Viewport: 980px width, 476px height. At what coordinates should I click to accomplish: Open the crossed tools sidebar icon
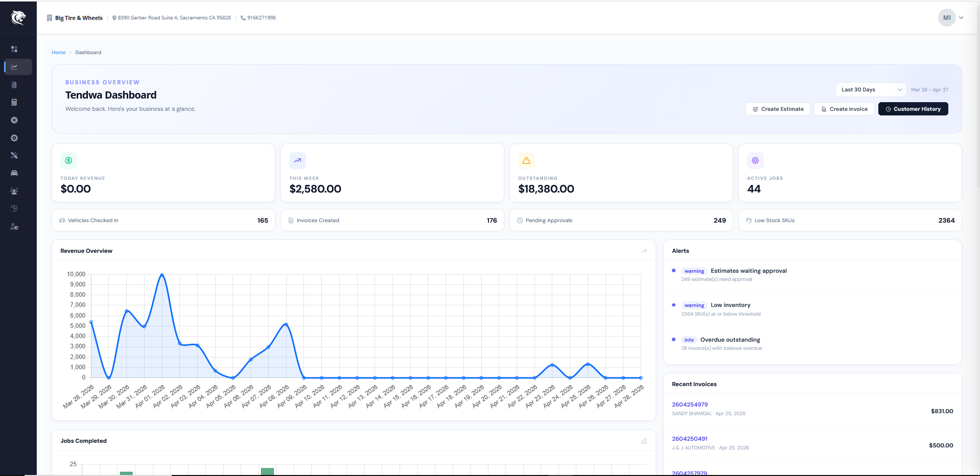[14, 155]
